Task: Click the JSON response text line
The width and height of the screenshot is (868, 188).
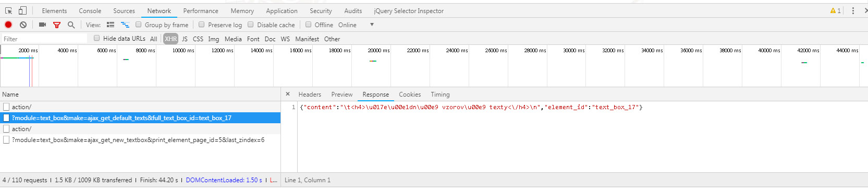Action: (471, 107)
